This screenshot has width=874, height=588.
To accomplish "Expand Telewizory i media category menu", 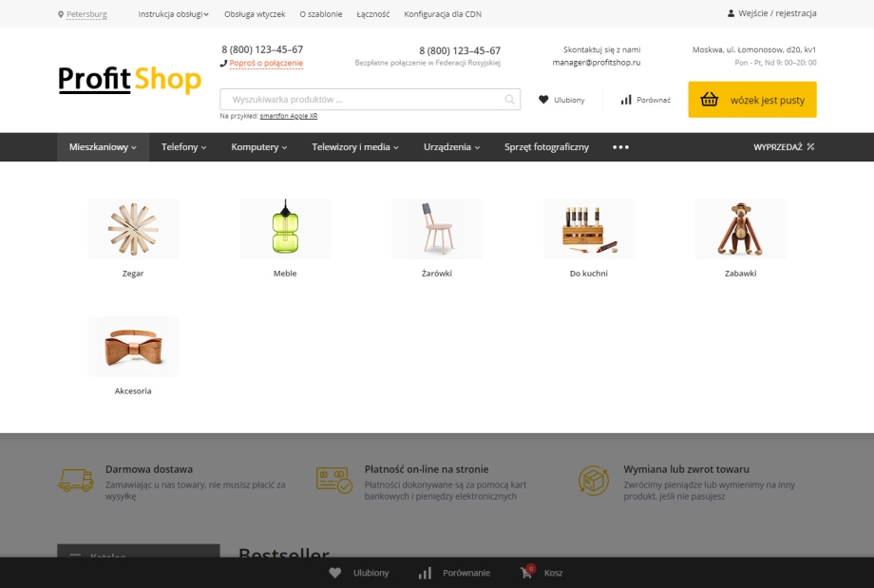I will pos(355,147).
